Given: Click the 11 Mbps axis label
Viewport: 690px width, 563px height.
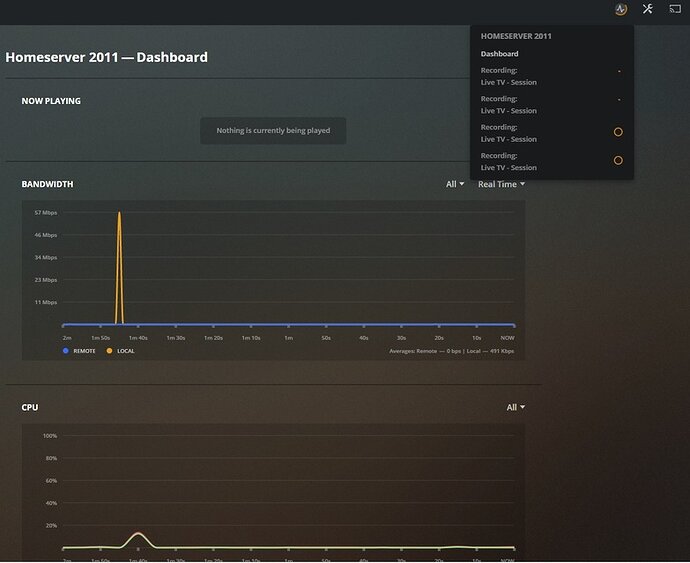Looking at the screenshot, I should [x=46, y=302].
